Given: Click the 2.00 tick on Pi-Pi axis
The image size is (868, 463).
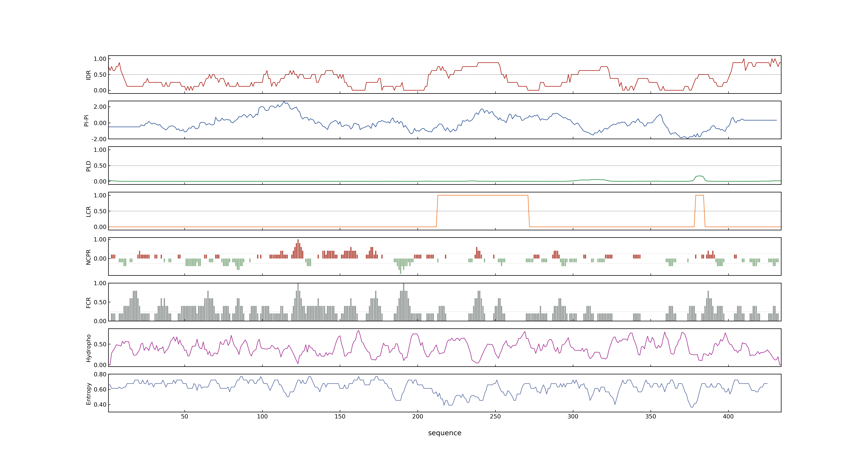Looking at the screenshot, I should [100, 107].
